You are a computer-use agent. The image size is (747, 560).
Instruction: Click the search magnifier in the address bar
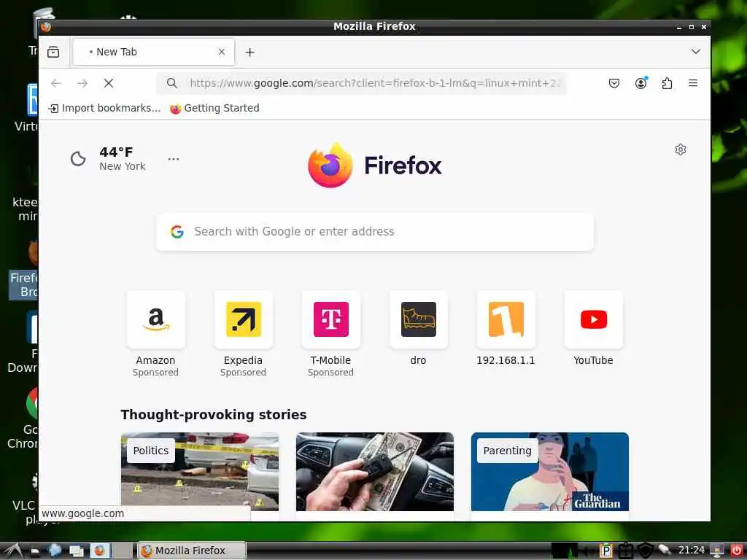[172, 83]
